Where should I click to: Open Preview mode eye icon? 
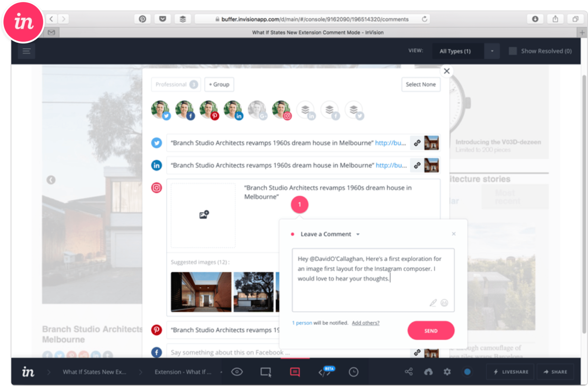click(237, 372)
